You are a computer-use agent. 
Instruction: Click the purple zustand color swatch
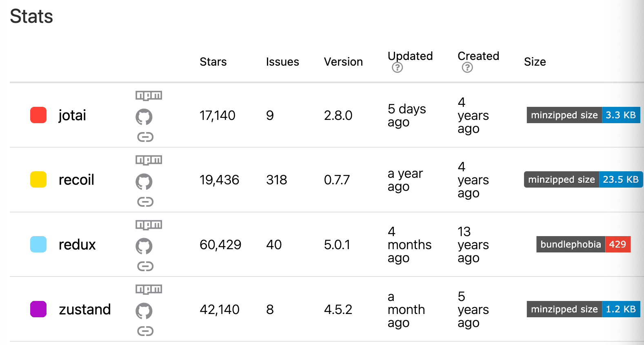(38, 309)
